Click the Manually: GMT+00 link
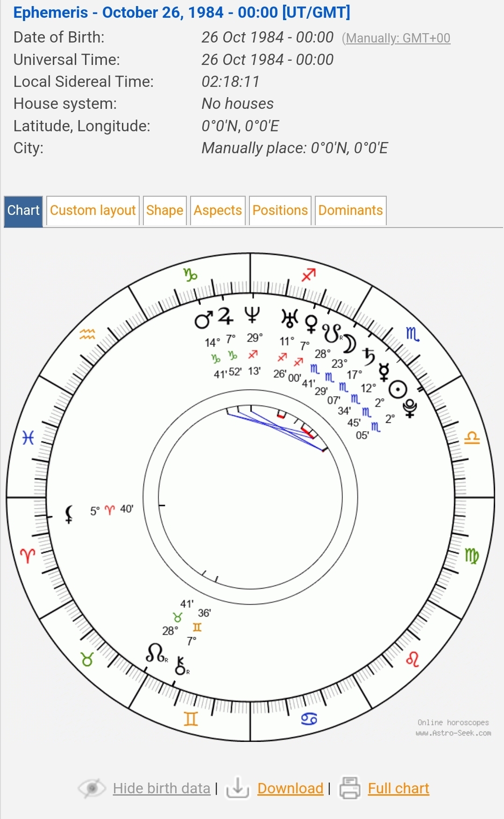The width and height of the screenshot is (504, 819). tap(398, 38)
